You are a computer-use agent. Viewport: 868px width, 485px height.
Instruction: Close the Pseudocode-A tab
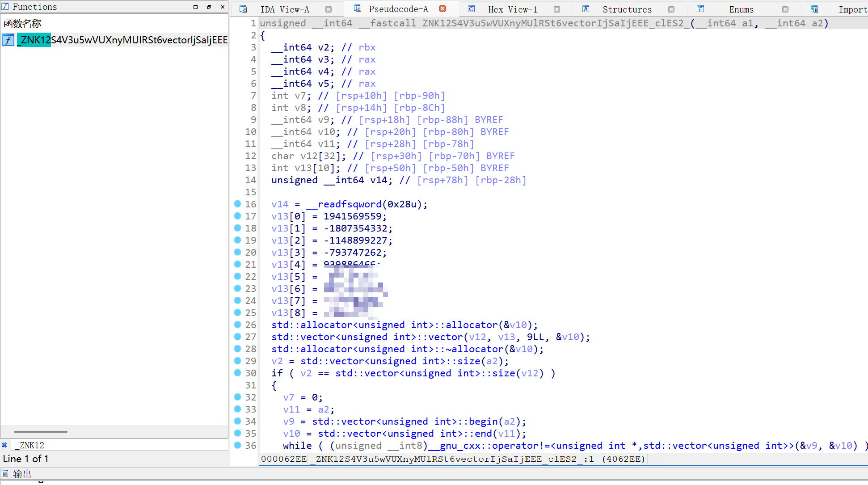(442, 9)
